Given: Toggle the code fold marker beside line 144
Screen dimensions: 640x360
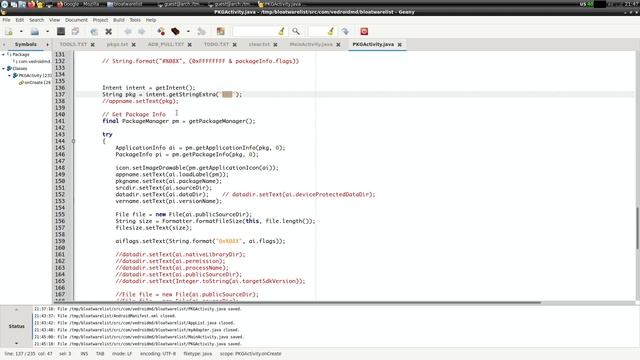Looking at the screenshot, I should [73, 141].
